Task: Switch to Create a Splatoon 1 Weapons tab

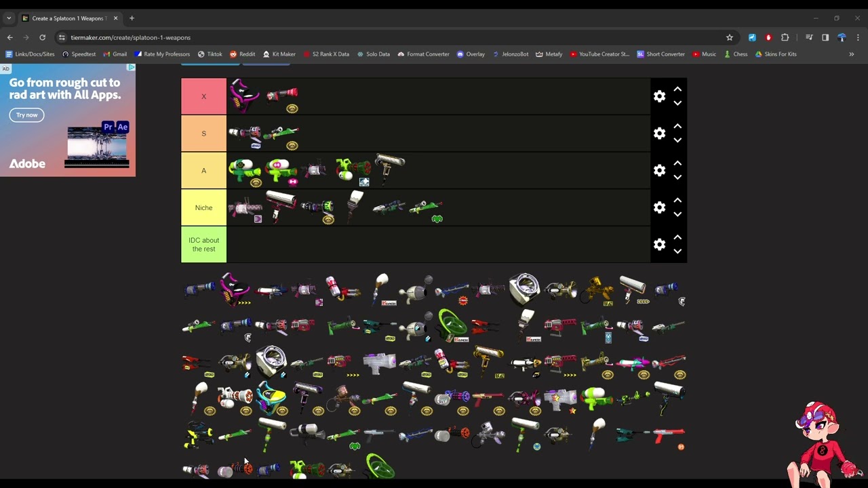Action: (68, 18)
